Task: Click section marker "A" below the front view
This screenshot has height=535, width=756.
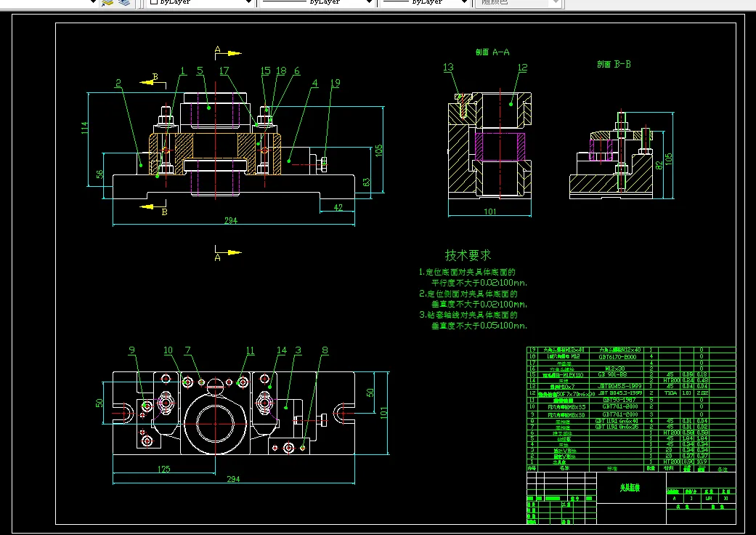Action: click(217, 258)
